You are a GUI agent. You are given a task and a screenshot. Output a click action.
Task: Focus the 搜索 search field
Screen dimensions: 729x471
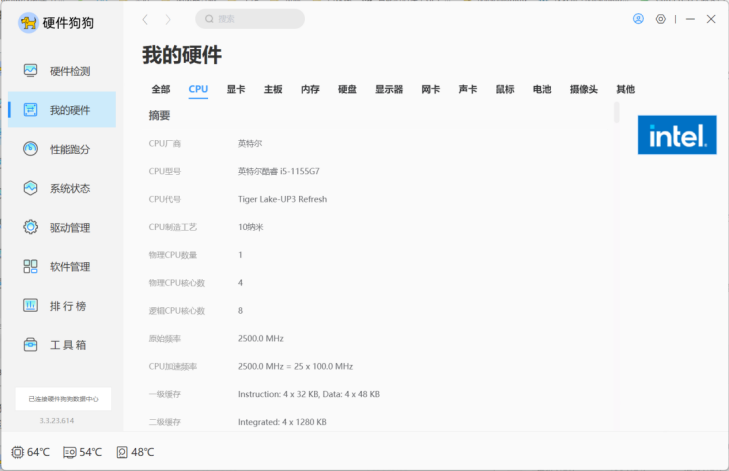[x=250, y=19]
